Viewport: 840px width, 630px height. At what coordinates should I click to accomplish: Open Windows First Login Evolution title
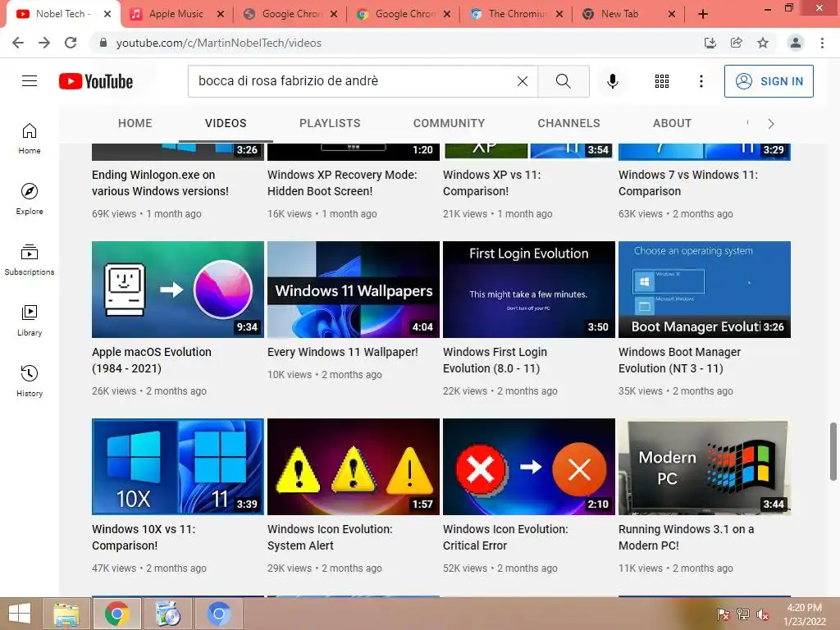pos(495,360)
